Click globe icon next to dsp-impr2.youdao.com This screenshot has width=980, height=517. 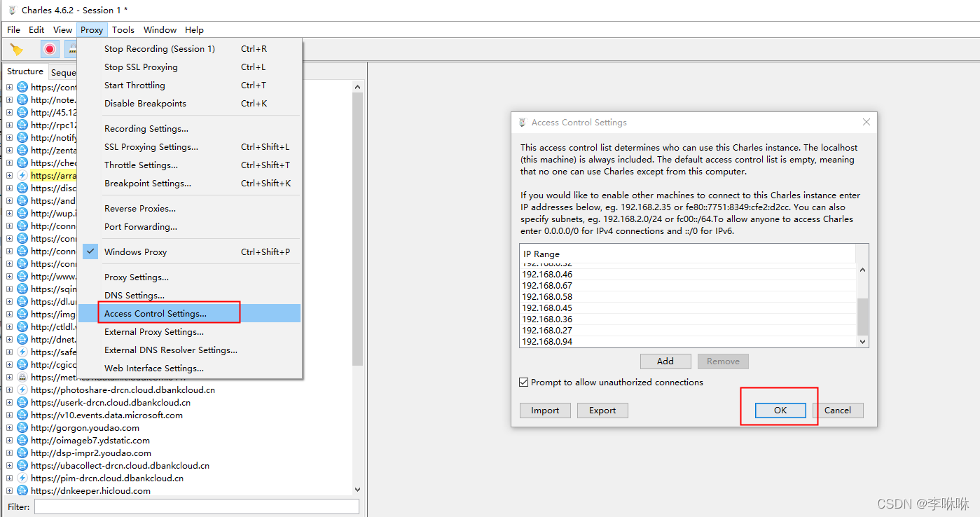pos(22,453)
